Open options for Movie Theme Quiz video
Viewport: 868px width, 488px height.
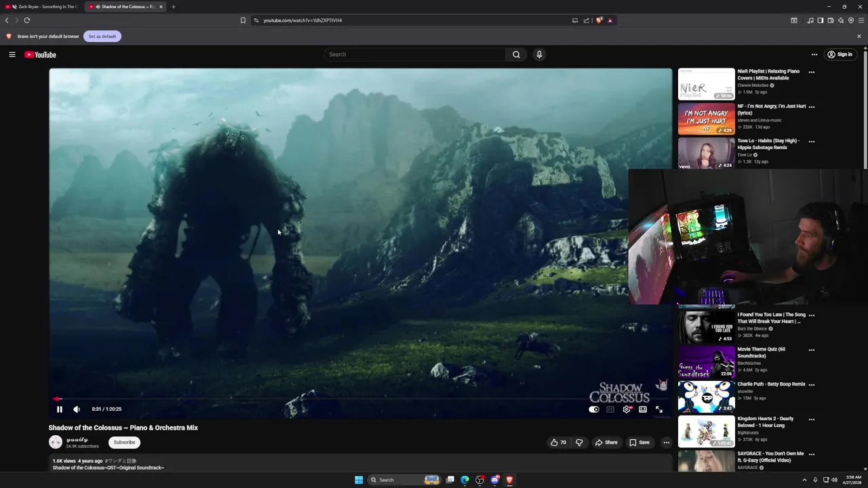pyautogui.click(x=812, y=350)
